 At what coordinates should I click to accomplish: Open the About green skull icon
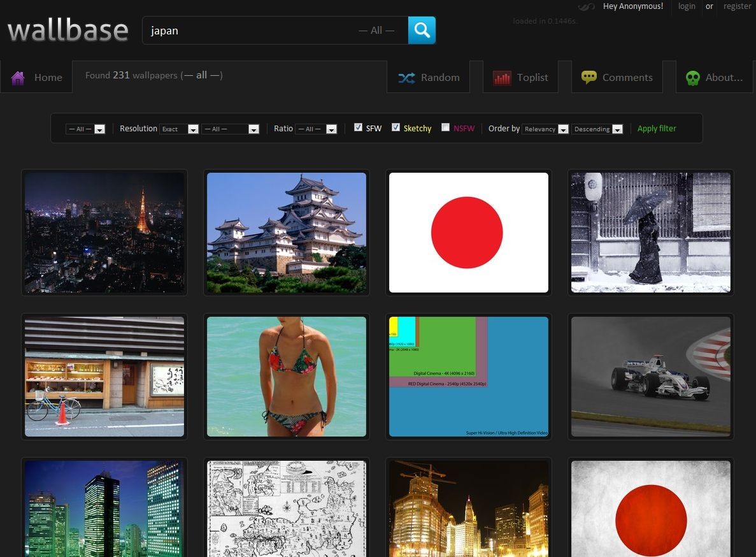coord(693,78)
